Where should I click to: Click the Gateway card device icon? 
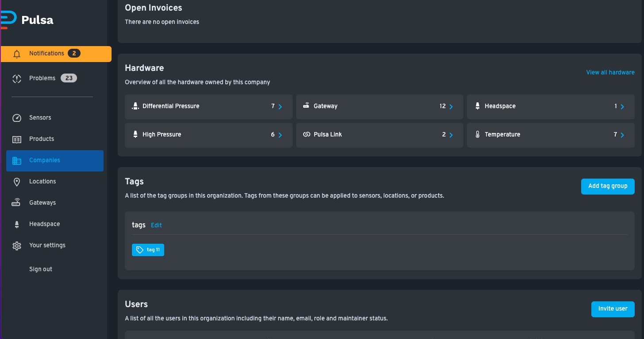point(306,106)
